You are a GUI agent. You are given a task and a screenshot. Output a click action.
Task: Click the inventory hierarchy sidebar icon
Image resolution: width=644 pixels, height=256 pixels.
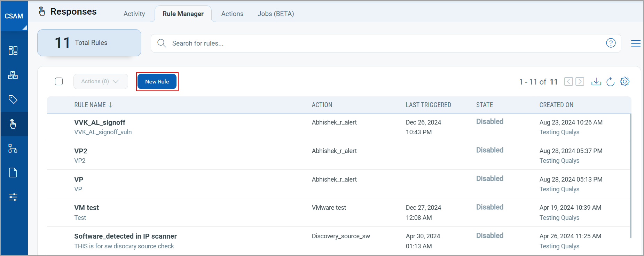coord(13,75)
